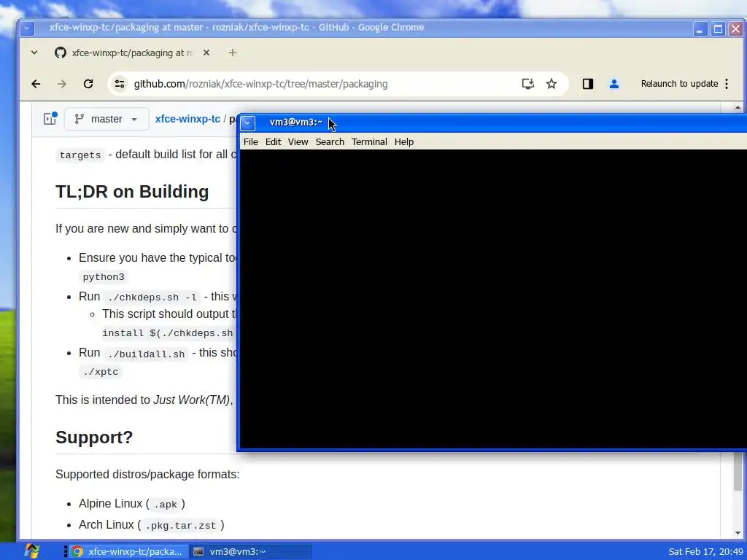Viewport: 747px width, 560px height.
Task: Open terminal Edit menu
Action: pyautogui.click(x=273, y=142)
